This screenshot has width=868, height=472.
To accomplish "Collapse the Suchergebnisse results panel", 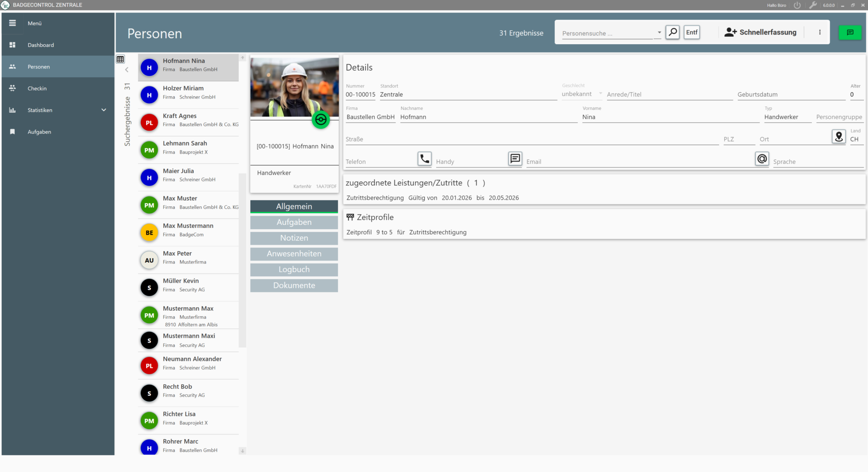I will click(127, 70).
